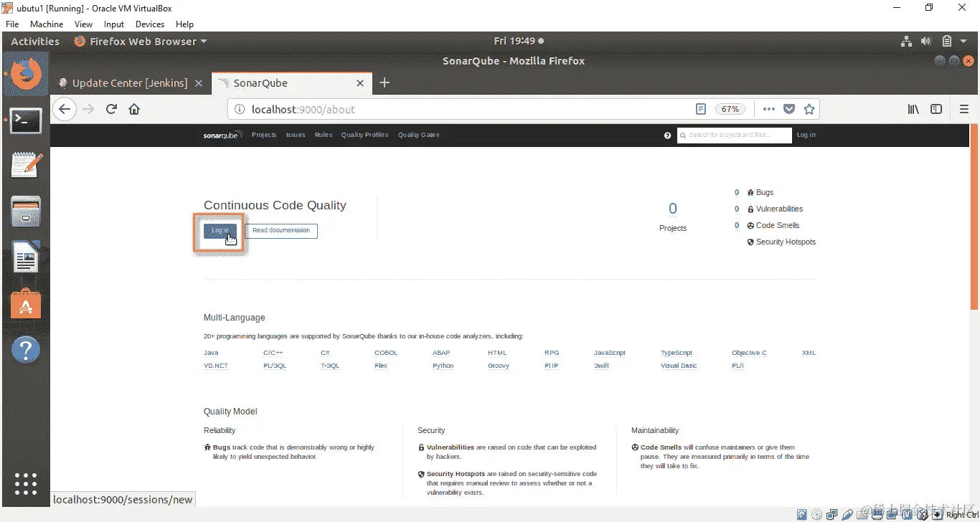The image size is (980, 522).
Task: Open the page actions ellipsis menu
Action: [768, 108]
